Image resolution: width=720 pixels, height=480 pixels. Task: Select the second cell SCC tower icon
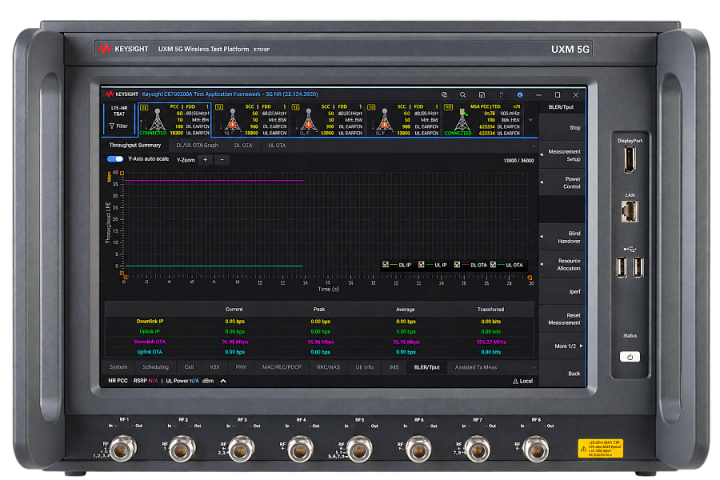[232, 119]
